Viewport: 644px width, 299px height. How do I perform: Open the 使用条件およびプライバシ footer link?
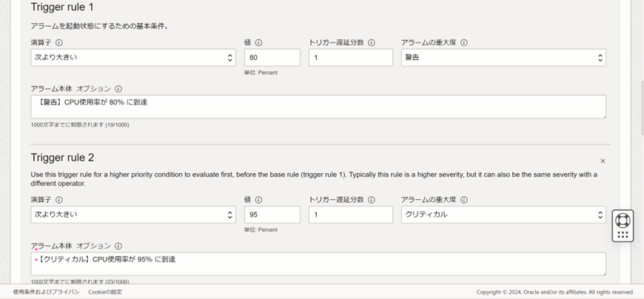tap(47, 292)
